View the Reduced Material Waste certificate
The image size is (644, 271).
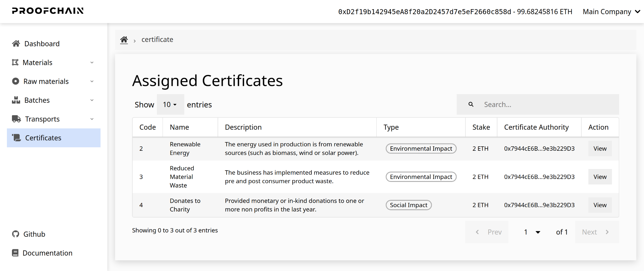click(600, 177)
